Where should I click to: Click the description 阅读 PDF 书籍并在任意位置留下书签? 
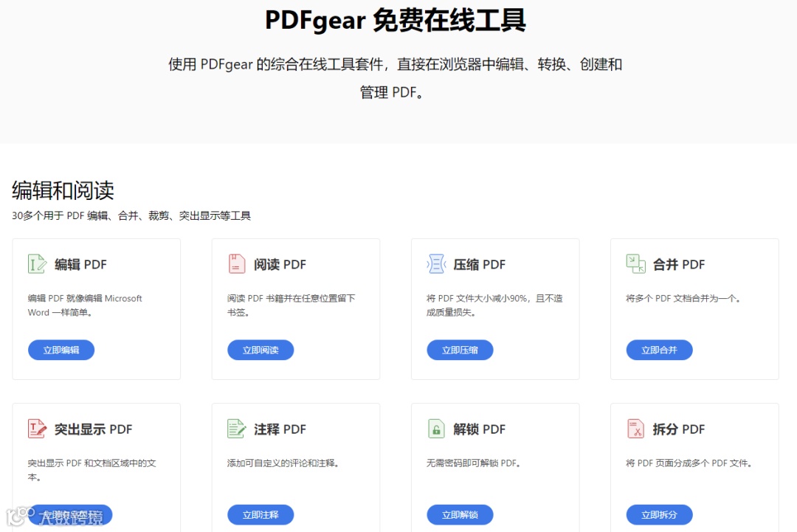(291, 305)
